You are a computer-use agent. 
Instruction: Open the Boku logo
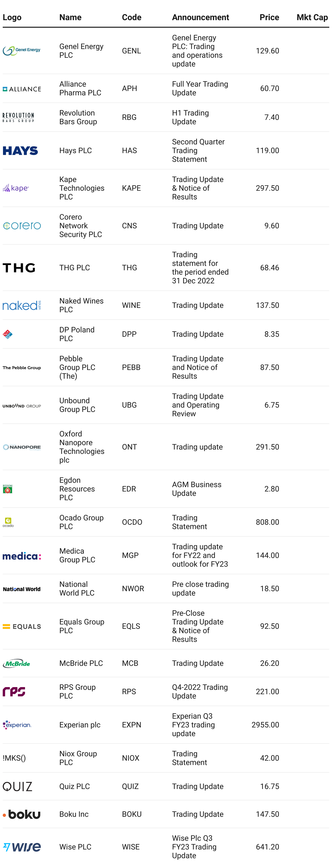[21, 814]
